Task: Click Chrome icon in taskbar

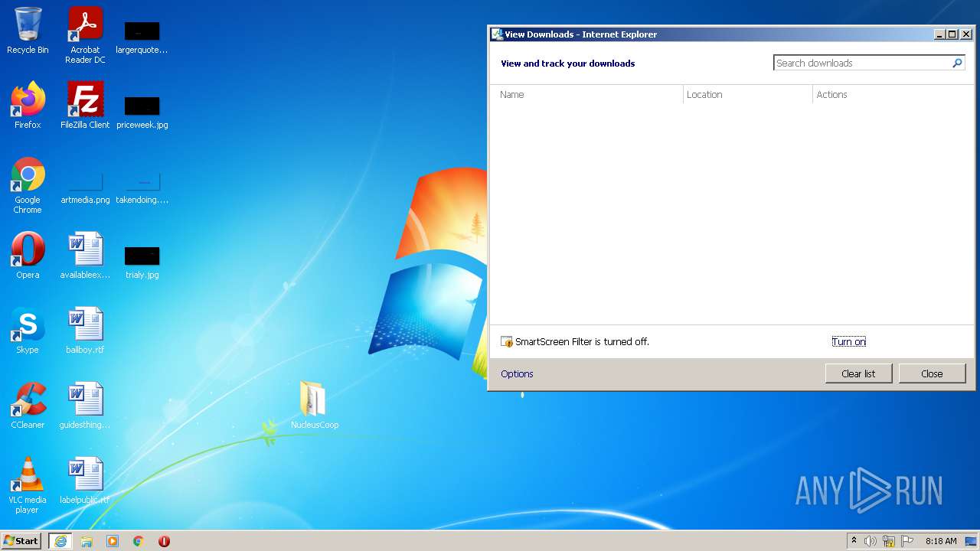Action: pos(139,541)
